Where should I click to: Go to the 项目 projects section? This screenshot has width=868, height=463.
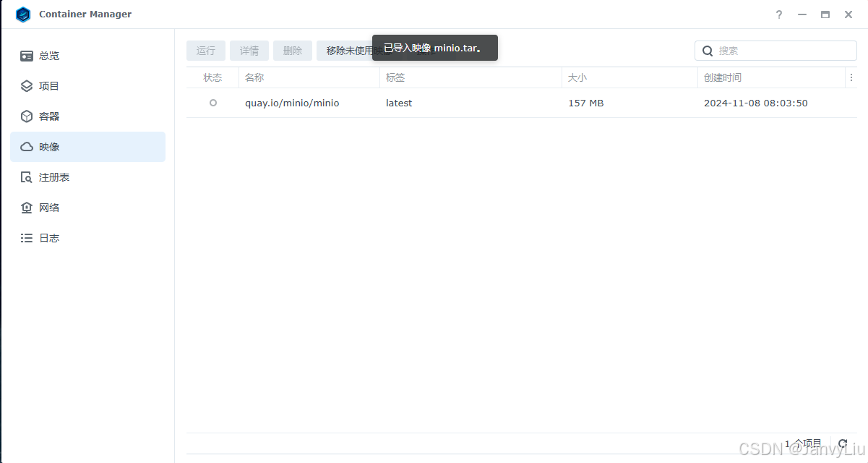(x=87, y=86)
